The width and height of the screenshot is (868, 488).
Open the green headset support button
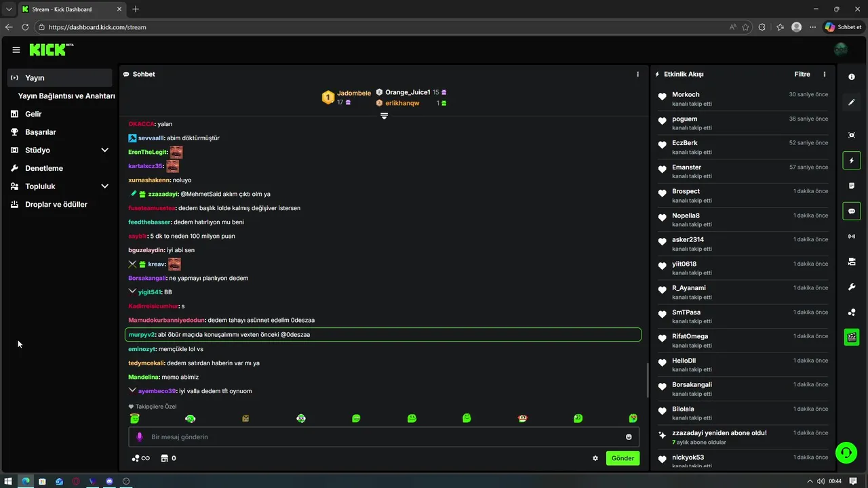point(846,452)
